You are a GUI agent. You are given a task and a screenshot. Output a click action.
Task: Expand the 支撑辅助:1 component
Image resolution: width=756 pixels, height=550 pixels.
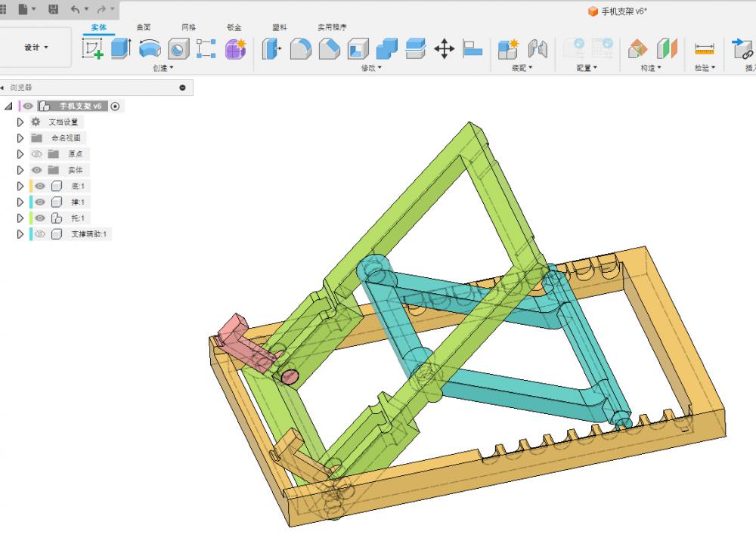pyautogui.click(x=20, y=234)
